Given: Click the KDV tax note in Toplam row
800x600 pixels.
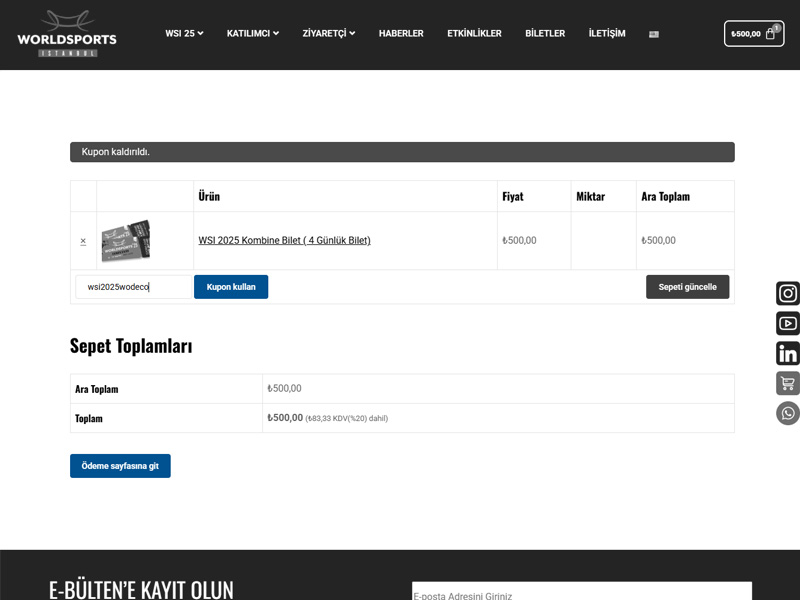Looking at the screenshot, I should coord(346,418).
